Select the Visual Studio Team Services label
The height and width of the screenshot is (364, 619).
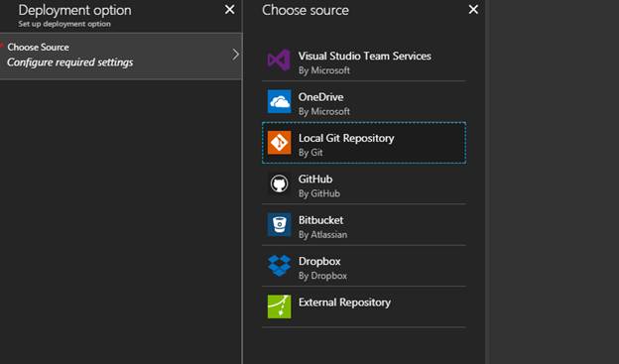tap(364, 57)
